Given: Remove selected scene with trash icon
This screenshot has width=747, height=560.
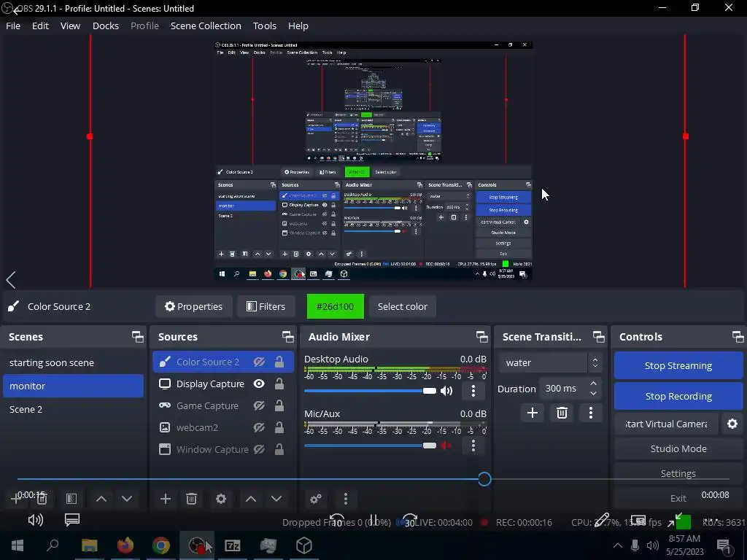Looking at the screenshot, I should pyautogui.click(x=42, y=499).
